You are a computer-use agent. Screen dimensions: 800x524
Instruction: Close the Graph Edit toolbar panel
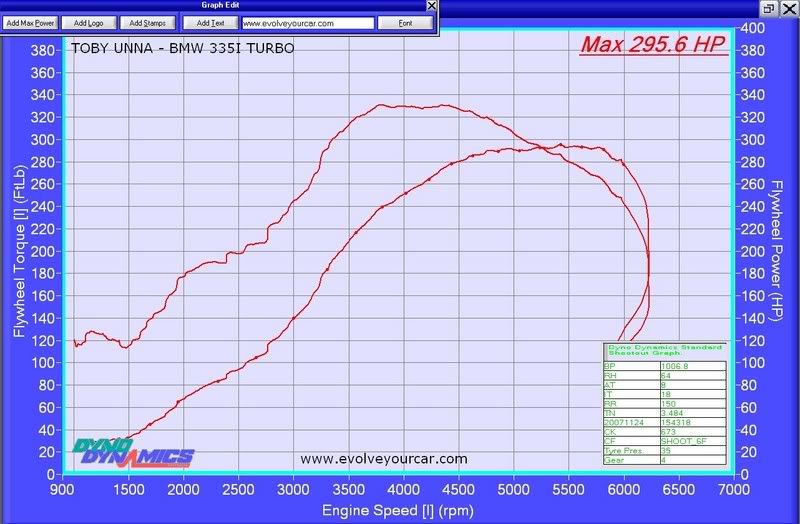pyautogui.click(x=431, y=6)
